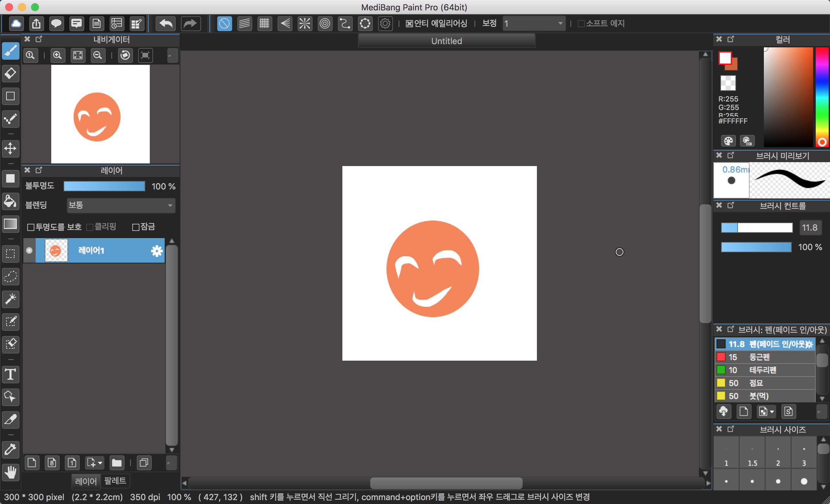Screen dimensions: 830x504
Task: Click navigator zoom in icon
Action: coord(58,55)
